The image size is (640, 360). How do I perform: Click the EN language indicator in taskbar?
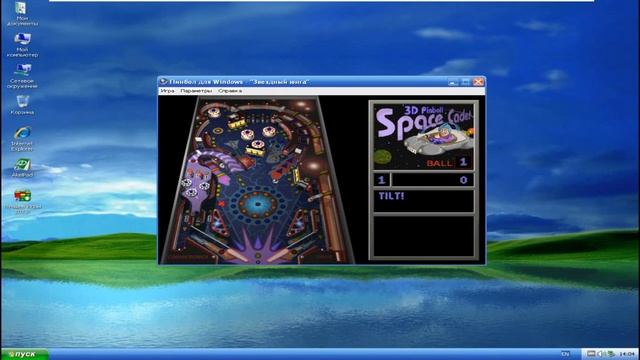[x=565, y=354]
